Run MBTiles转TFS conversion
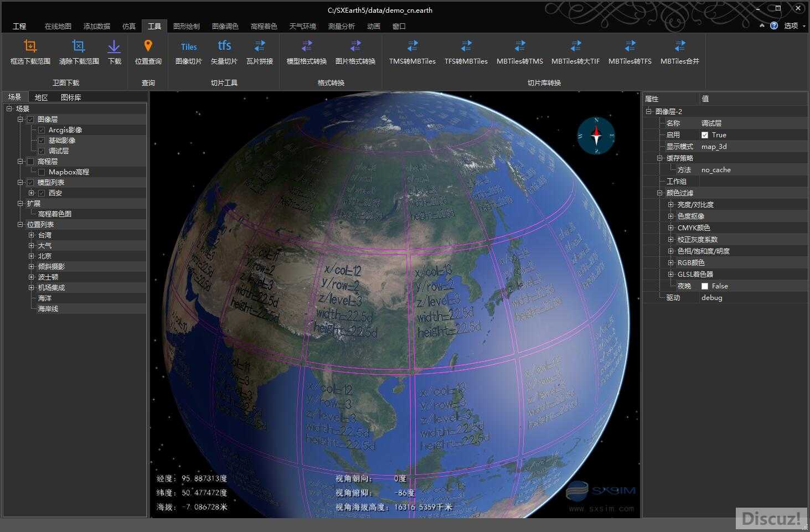The height and width of the screenshot is (532, 810). 630,46
